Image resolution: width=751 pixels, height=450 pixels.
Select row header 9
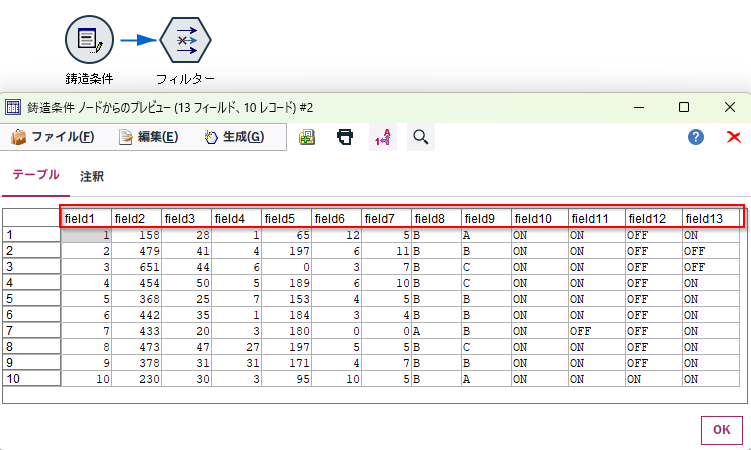tap(32, 362)
